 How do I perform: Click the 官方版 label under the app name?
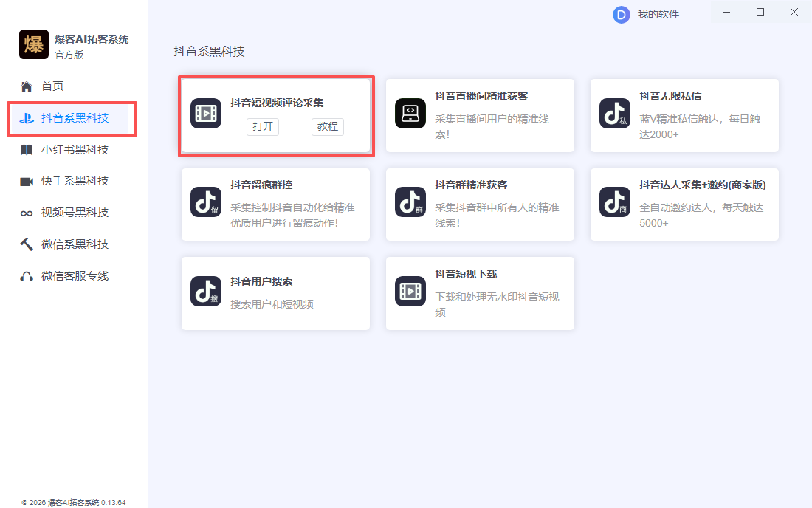pos(69,55)
